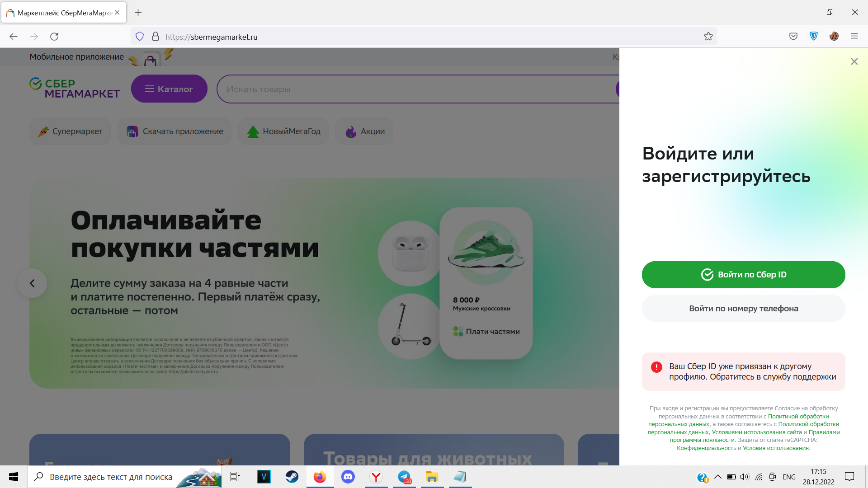Open Условиями использования сайта link
Viewport: 868px width, 488px height.
point(757,432)
